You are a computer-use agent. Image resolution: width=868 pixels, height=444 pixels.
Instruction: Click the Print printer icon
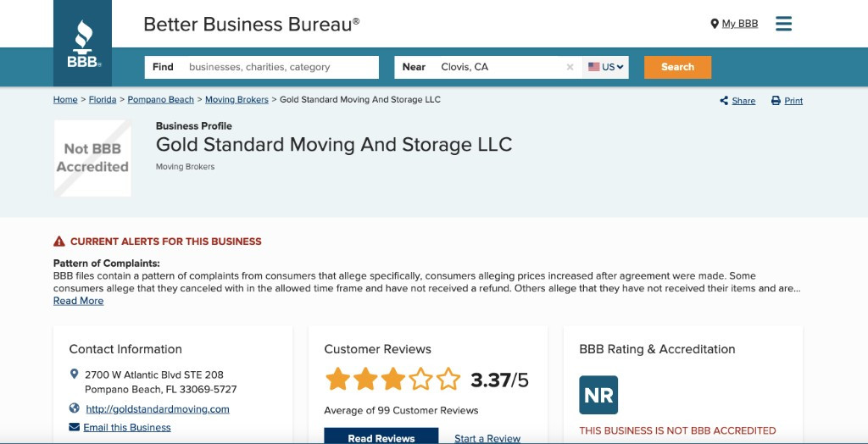tap(776, 101)
